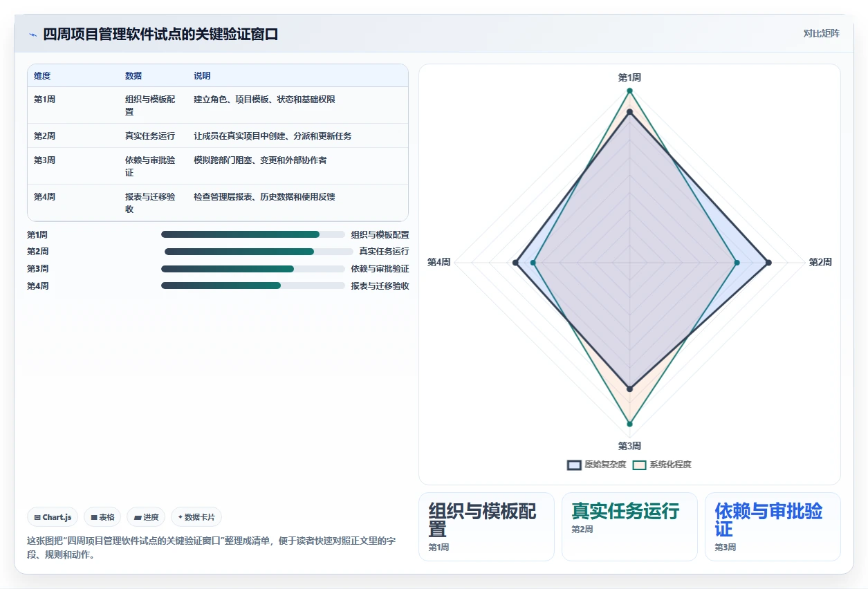The height and width of the screenshot is (589, 868).
Task: Select the 第3周 cell in the table
Action: 44,160
